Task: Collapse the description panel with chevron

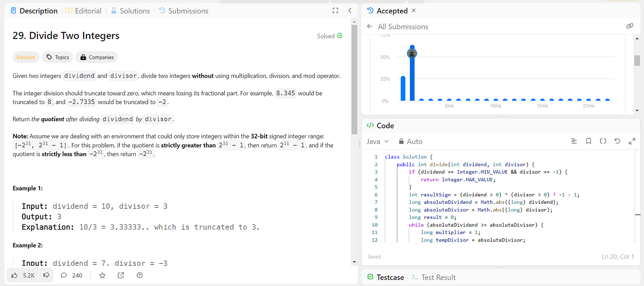Action: 350,11
